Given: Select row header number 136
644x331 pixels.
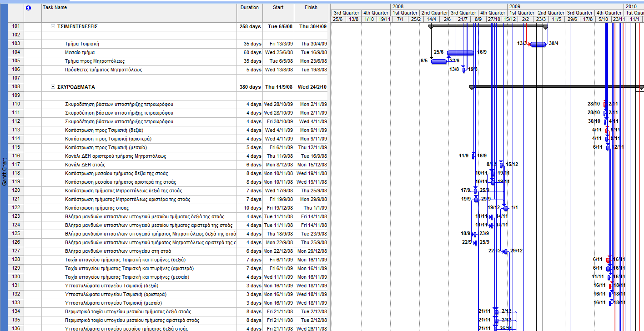Looking at the screenshot, I should (16, 328).
